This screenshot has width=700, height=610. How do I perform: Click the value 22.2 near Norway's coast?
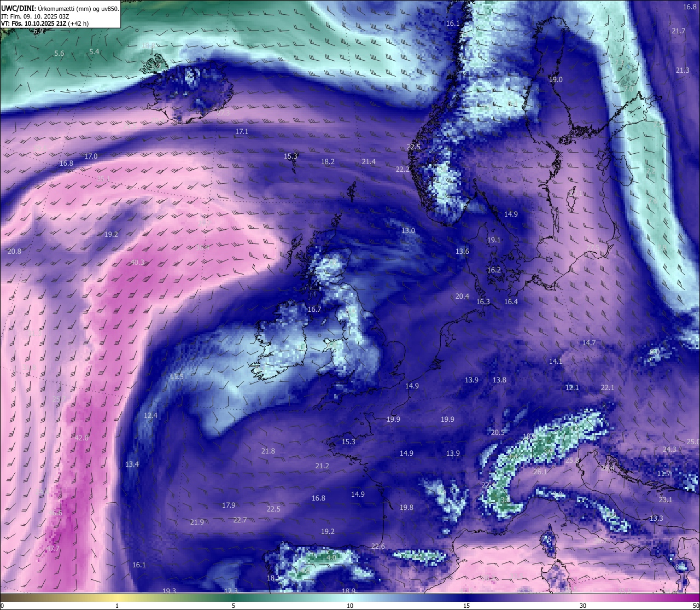pyautogui.click(x=402, y=170)
